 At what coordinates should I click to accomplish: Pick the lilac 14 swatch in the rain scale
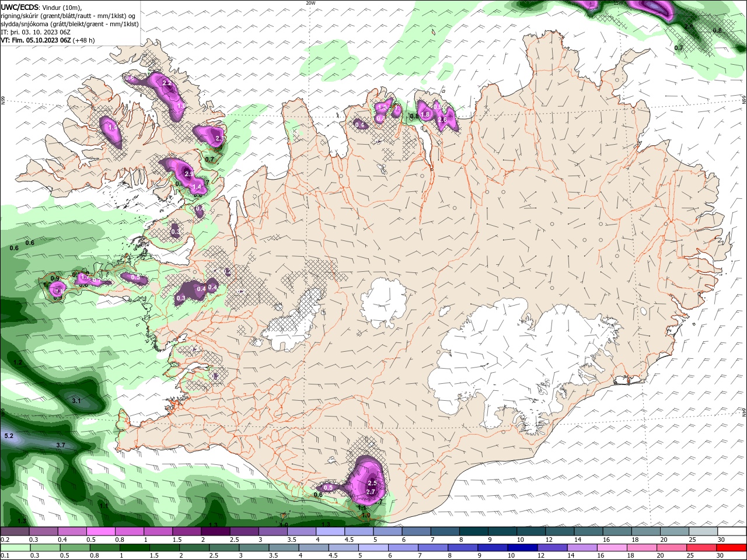tap(583, 547)
